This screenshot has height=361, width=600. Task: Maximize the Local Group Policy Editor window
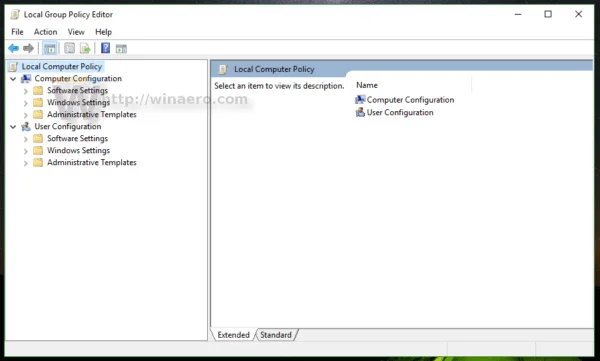(548, 15)
